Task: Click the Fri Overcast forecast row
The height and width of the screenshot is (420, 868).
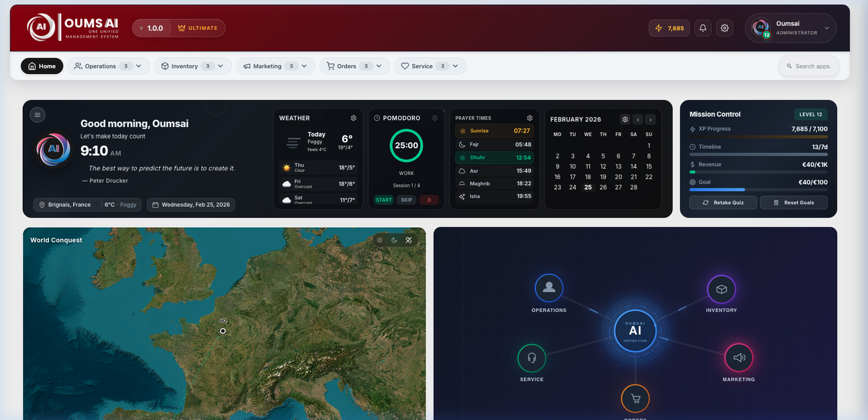Action: tap(318, 184)
